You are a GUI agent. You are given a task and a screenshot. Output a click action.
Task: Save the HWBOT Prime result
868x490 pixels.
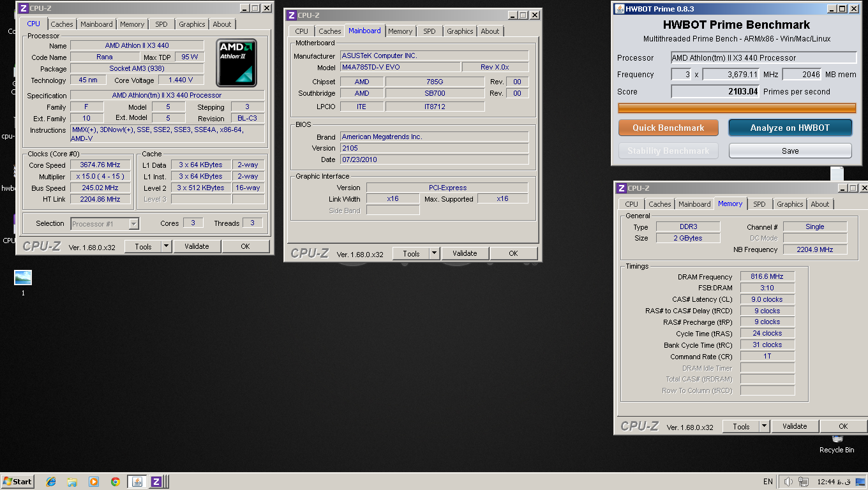(x=790, y=151)
